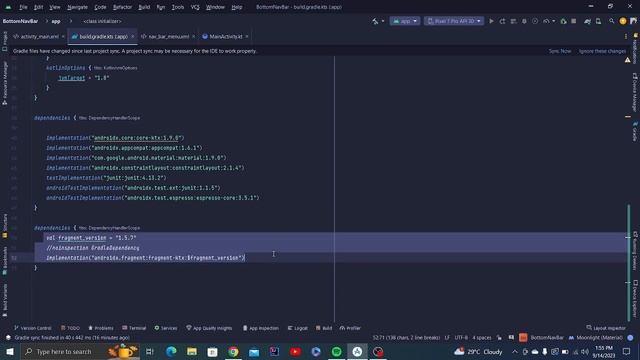
Task: Open the File menu
Action: (23, 7)
